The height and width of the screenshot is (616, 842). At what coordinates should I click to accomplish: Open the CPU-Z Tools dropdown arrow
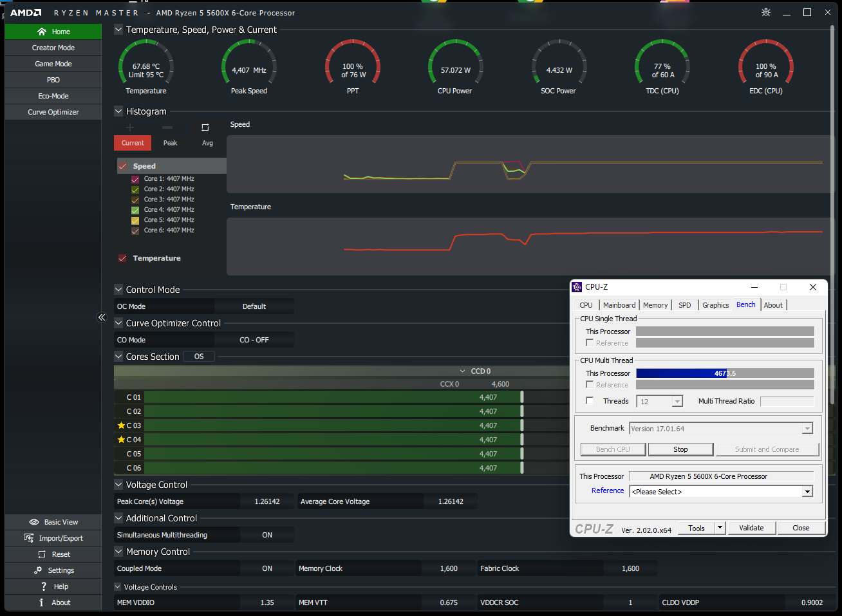[720, 528]
